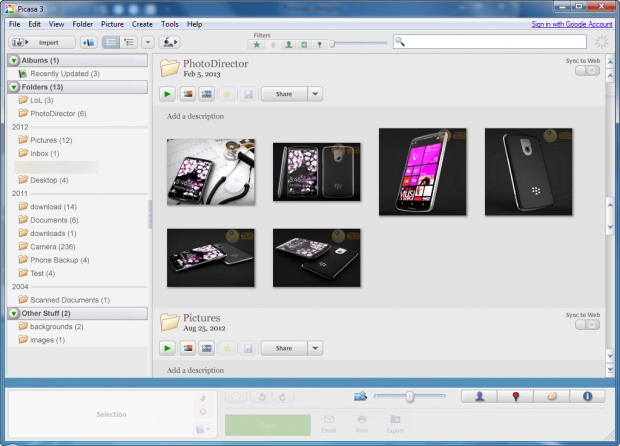Collapse the Albums section
620x446 pixels.
point(14,60)
